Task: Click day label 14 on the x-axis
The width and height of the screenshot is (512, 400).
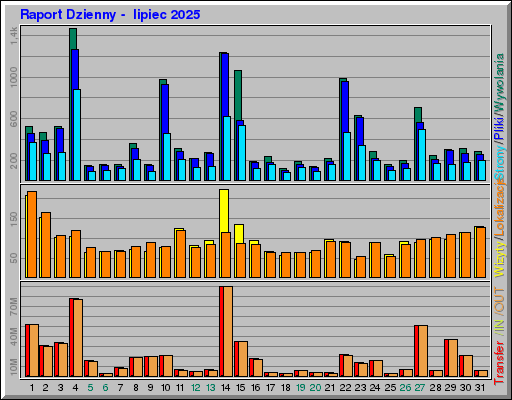Action: (x=225, y=388)
